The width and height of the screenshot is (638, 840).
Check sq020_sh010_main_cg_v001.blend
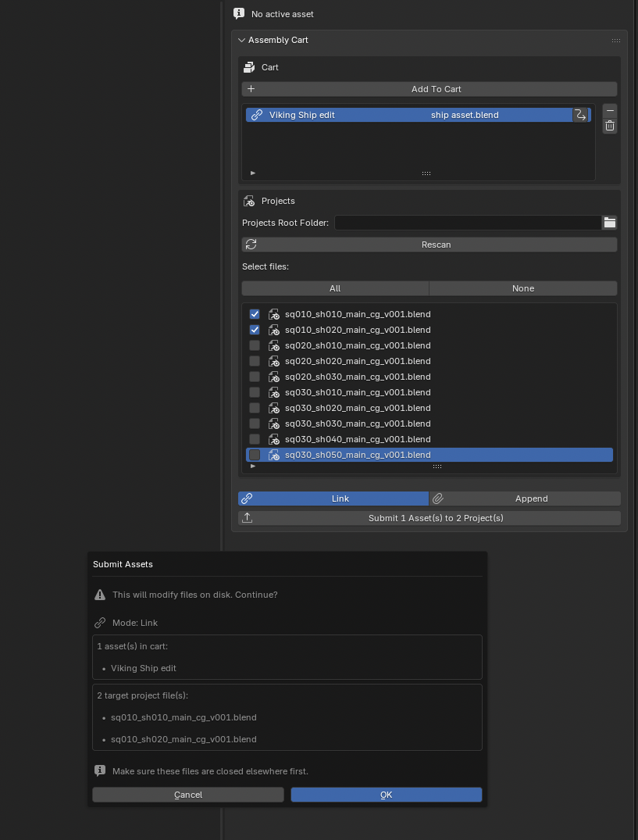255,345
